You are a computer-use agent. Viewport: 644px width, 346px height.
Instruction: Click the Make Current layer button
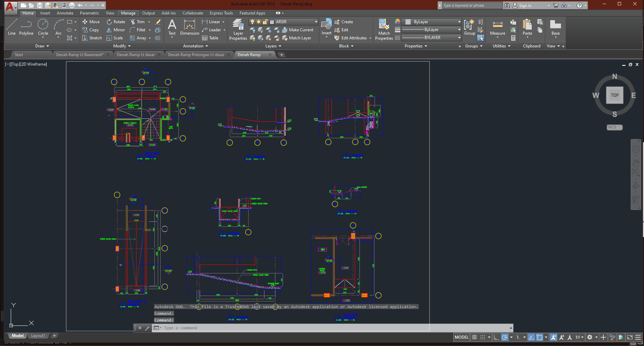tap(297, 30)
